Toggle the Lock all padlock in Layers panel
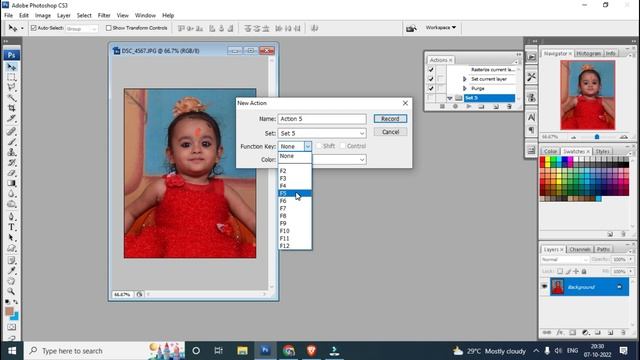The width and height of the screenshot is (640, 360). pos(584,271)
